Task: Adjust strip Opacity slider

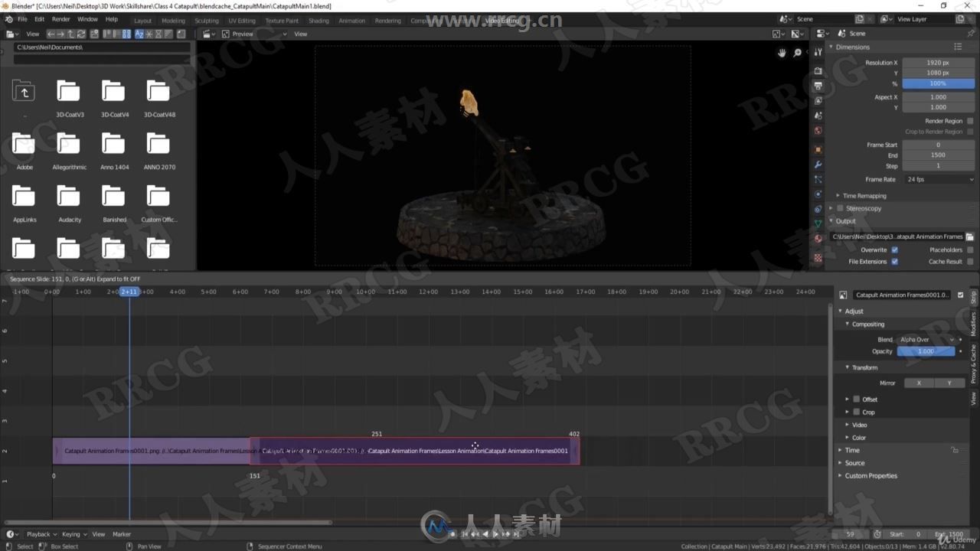Action: [926, 351]
